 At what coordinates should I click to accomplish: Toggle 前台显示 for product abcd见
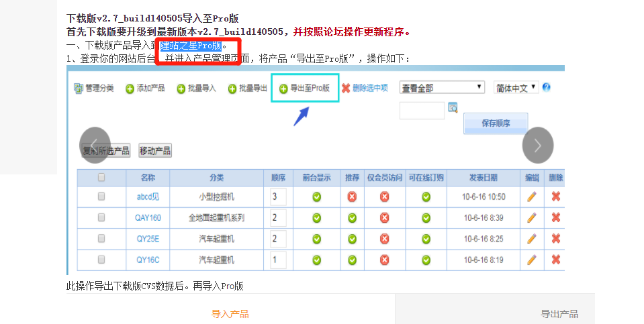(x=317, y=197)
